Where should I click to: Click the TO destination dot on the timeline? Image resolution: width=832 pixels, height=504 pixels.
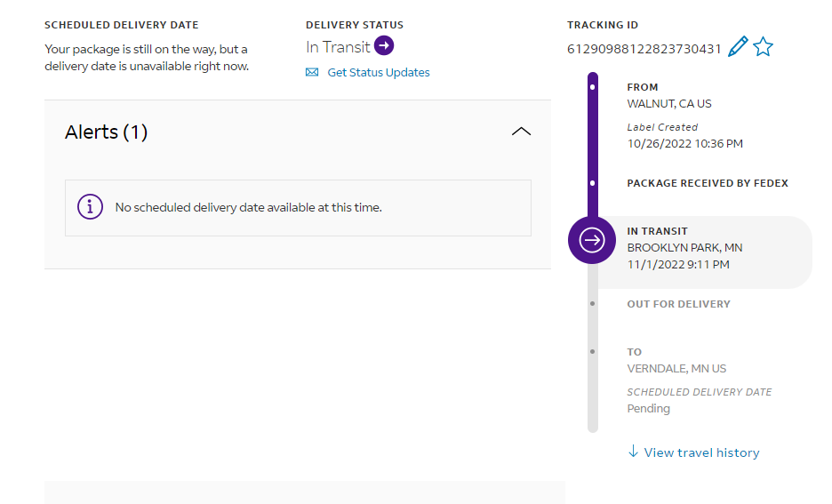coord(593,352)
